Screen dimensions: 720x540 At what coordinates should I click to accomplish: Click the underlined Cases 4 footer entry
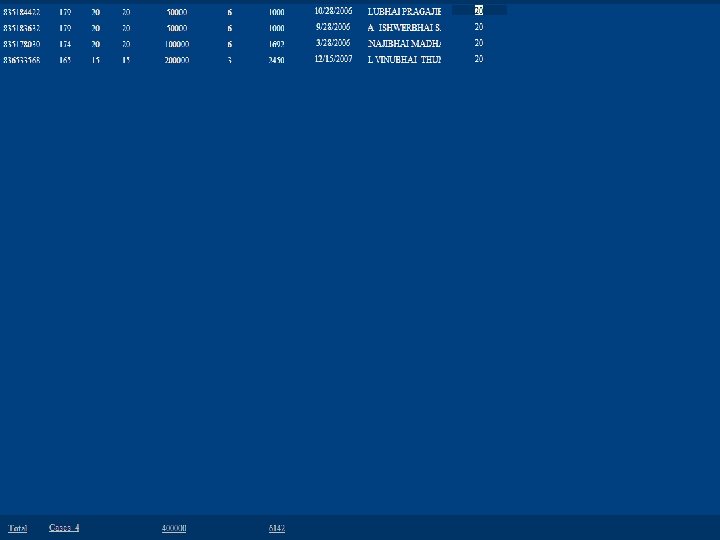click(x=64, y=528)
